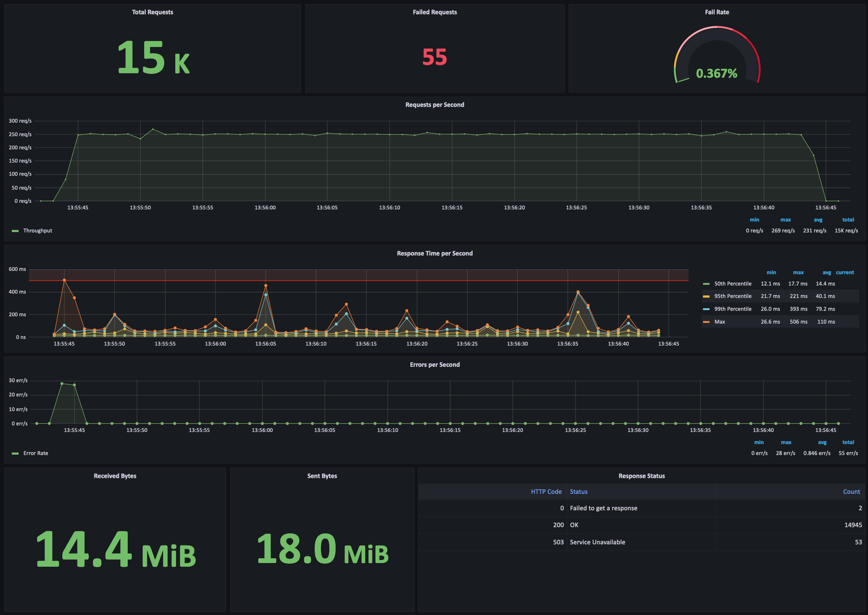The height and width of the screenshot is (615, 868).
Task: Open the Failed Requests panel title menu
Action: pyautogui.click(x=435, y=12)
